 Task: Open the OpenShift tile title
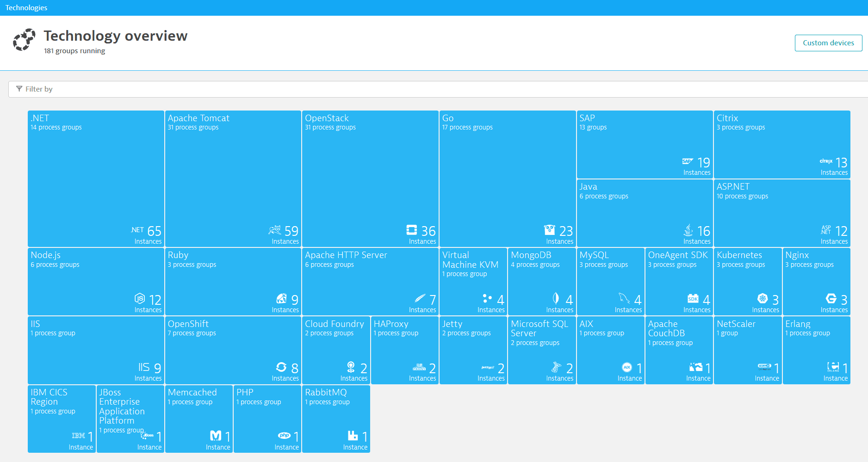click(x=188, y=324)
